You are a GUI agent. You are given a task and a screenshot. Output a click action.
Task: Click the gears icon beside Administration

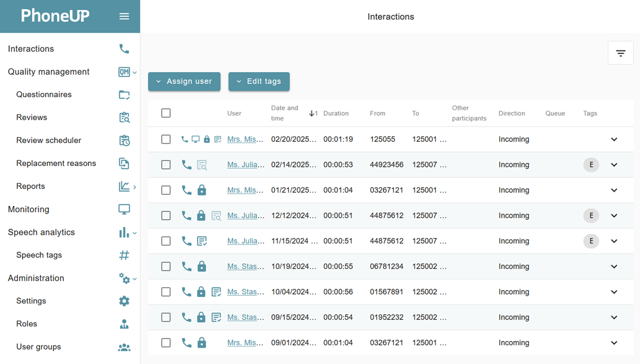tap(124, 278)
